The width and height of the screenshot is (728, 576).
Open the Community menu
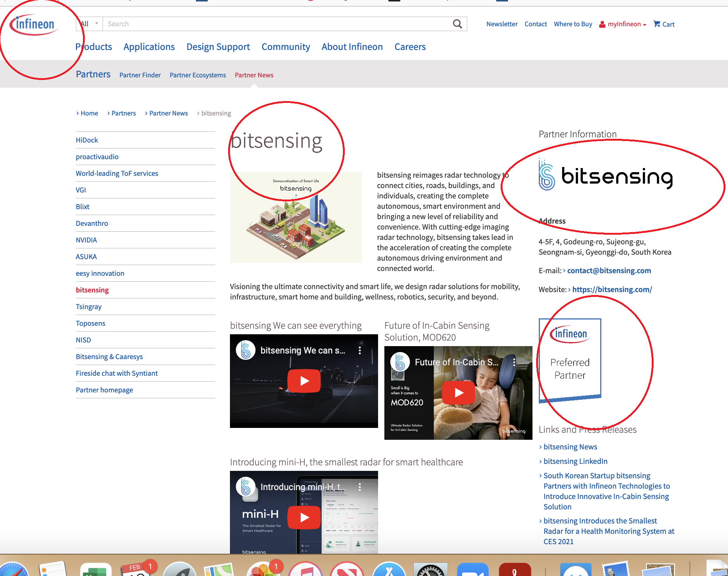point(286,47)
